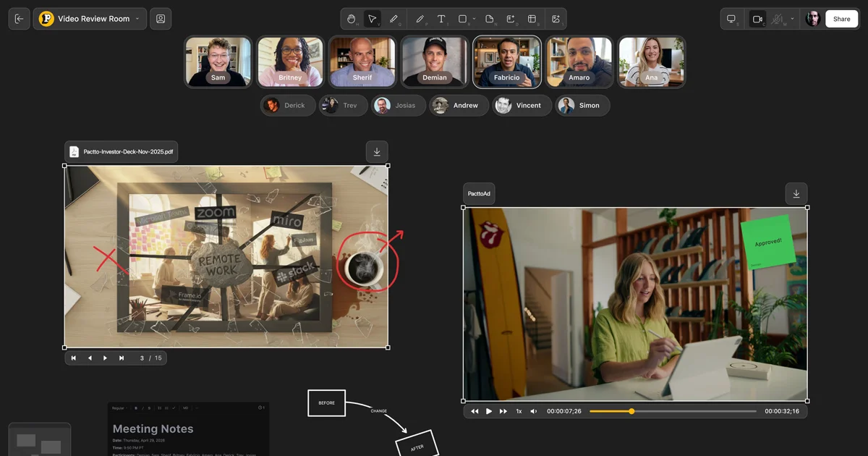Go back using the exit arrow icon
Image resolution: width=868 pixels, height=456 pixels.
pos(19,19)
